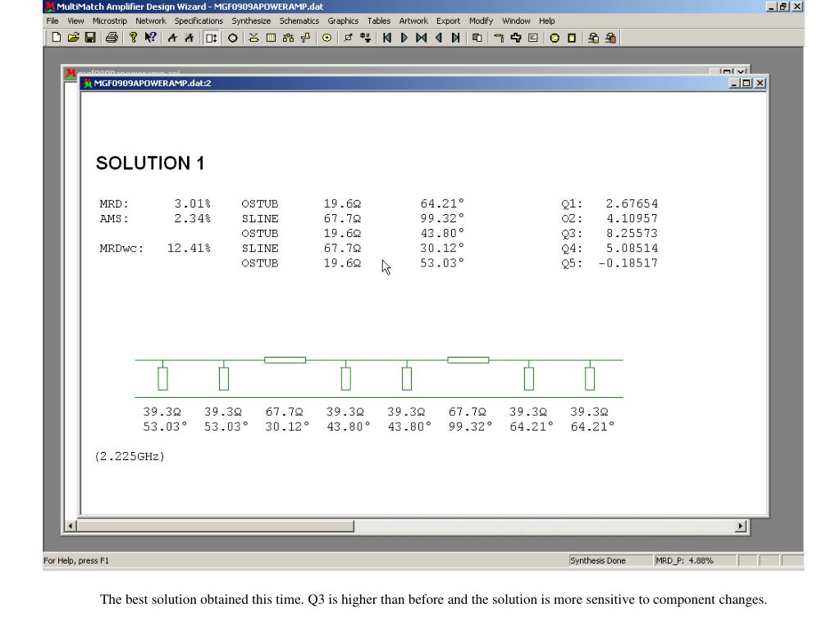Click the AMS value 2.34%
Viewport: 840px width, 630px height.
[x=192, y=218]
